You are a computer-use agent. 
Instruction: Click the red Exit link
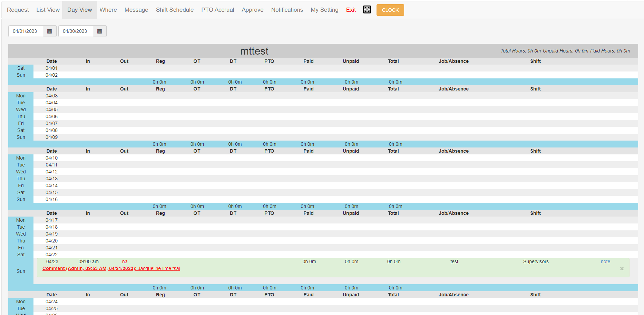tap(351, 10)
